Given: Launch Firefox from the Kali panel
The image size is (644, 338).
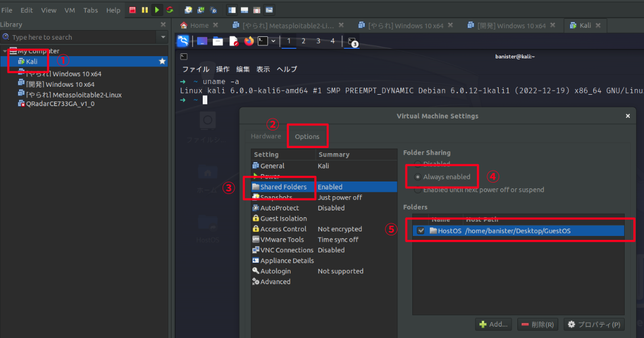Looking at the screenshot, I should 249,41.
